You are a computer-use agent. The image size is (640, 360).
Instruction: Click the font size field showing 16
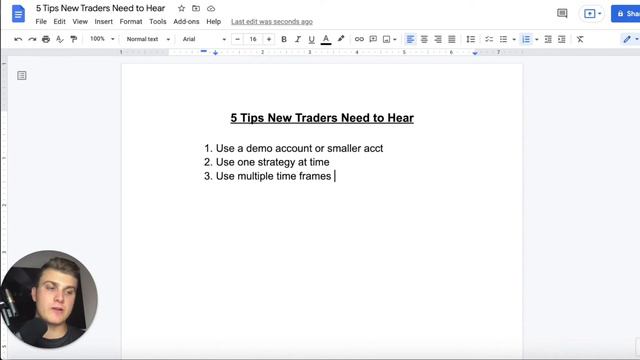point(253,39)
